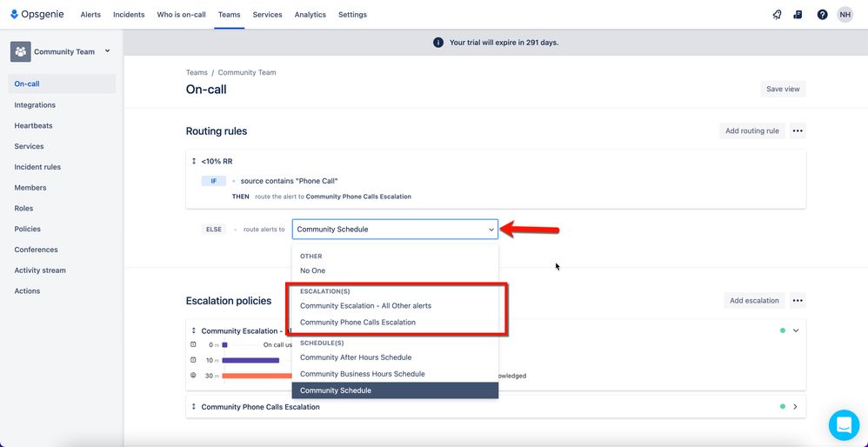Click the IF condition badge
The height and width of the screenshot is (447, 868).
click(x=214, y=181)
